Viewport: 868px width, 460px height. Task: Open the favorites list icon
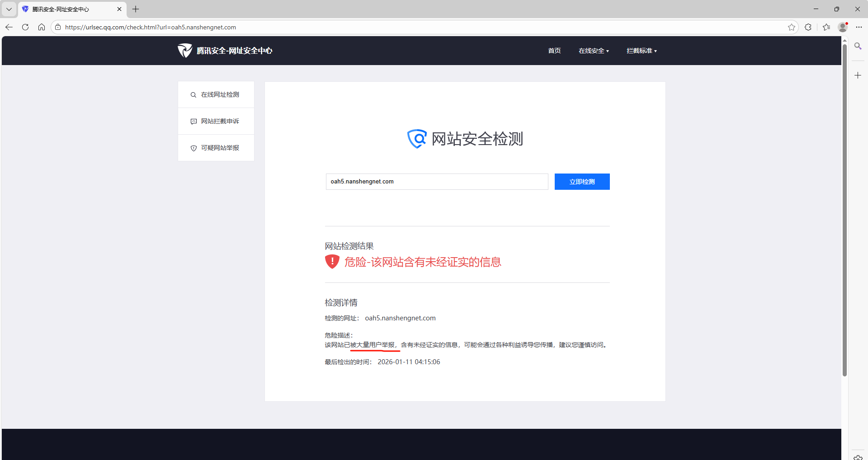click(x=826, y=27)
